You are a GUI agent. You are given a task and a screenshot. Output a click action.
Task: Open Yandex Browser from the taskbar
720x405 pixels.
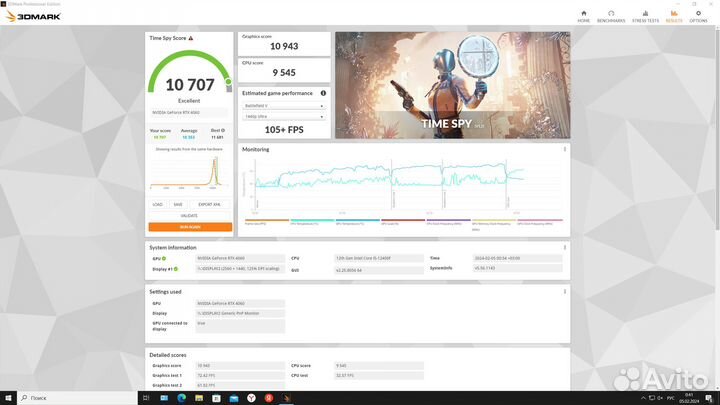point(251,398)
